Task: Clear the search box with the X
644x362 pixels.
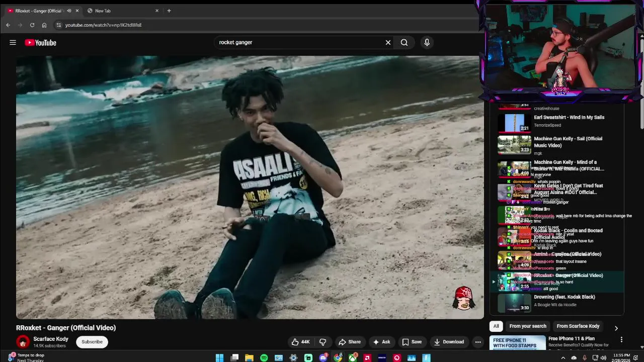Action: click(388, 42)
